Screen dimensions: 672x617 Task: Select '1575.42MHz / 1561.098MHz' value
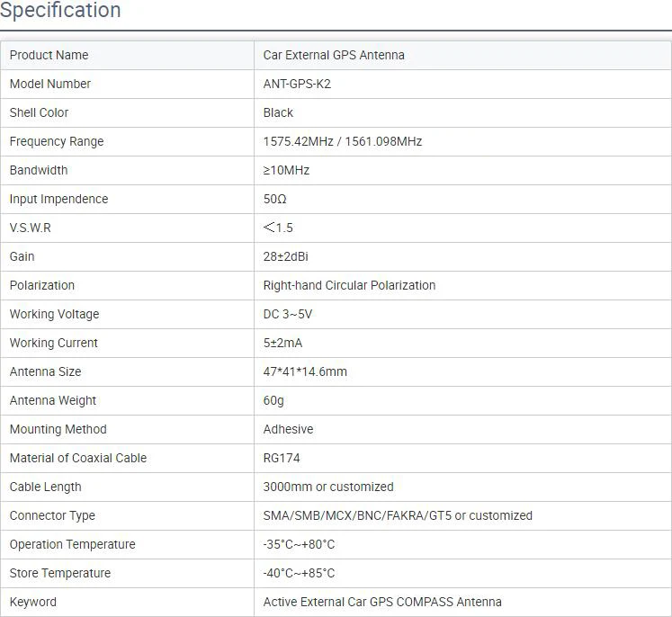[343, 141]
